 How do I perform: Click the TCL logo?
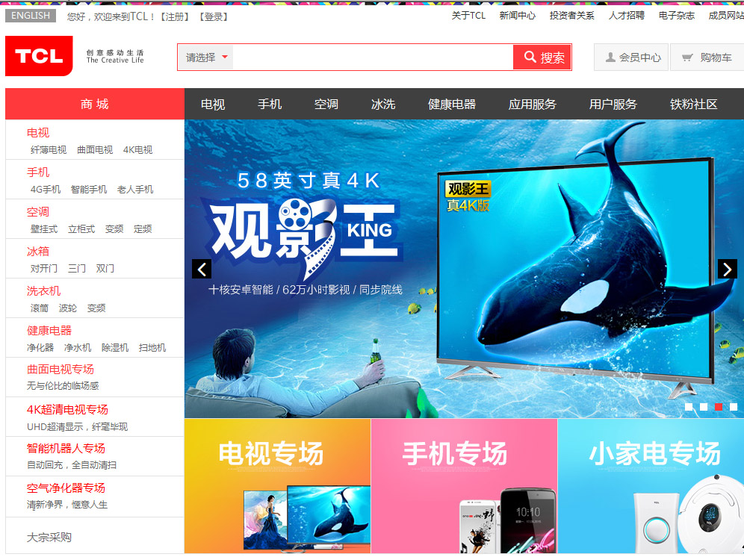tap(39, 56)
